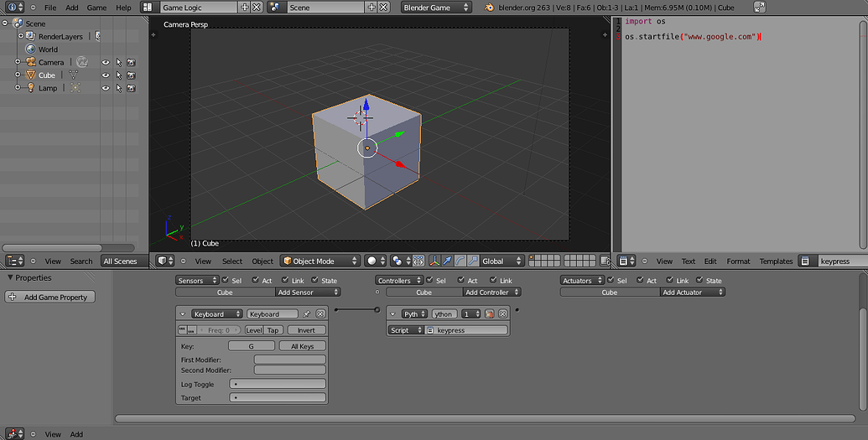The height and width of the screenshot is (440, 868).
Task: Delete the Game Logic screen layout
Action: tap(257, 8)
